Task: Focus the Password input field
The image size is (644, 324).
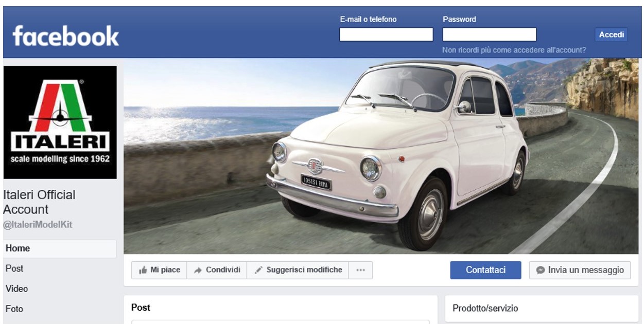Action: [x=489, y=34]
